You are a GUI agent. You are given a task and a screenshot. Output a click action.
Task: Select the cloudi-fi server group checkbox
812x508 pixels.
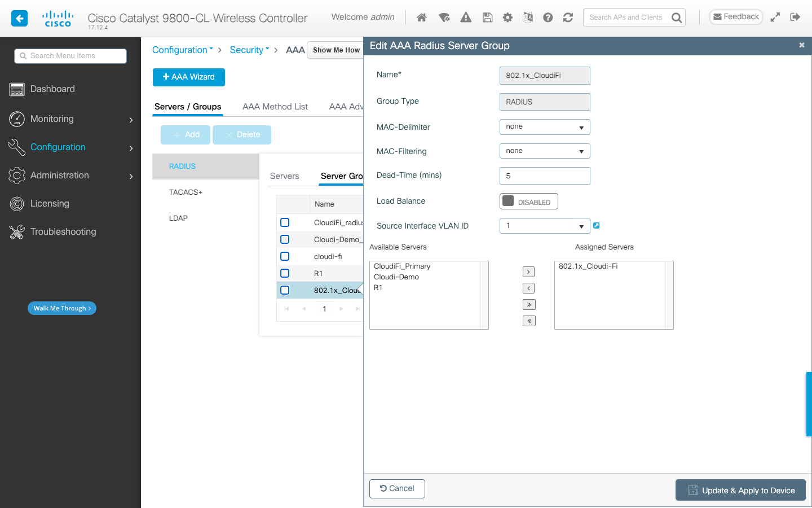tap(285, 256)
